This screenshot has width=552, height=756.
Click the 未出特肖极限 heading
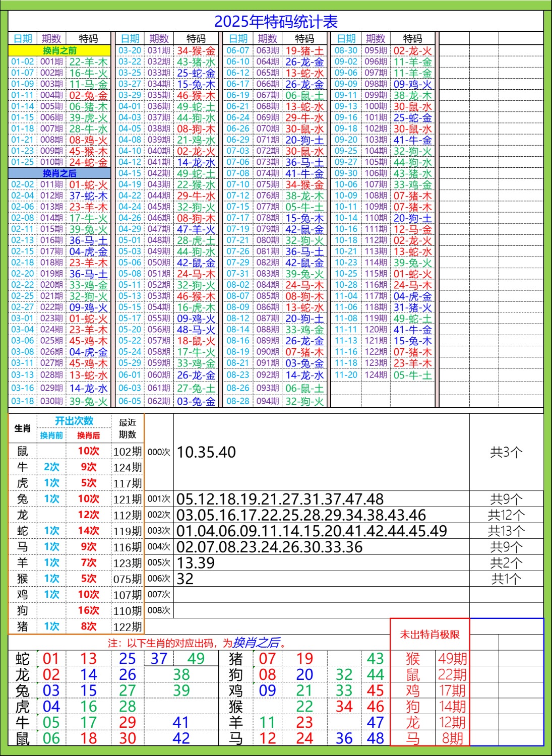pos(430,635)
